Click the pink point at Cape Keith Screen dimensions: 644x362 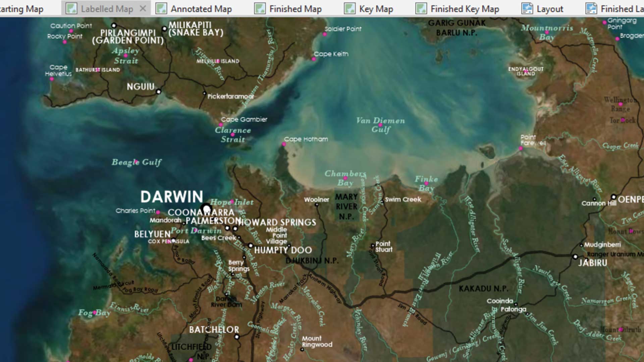click(x=314, y=59)
